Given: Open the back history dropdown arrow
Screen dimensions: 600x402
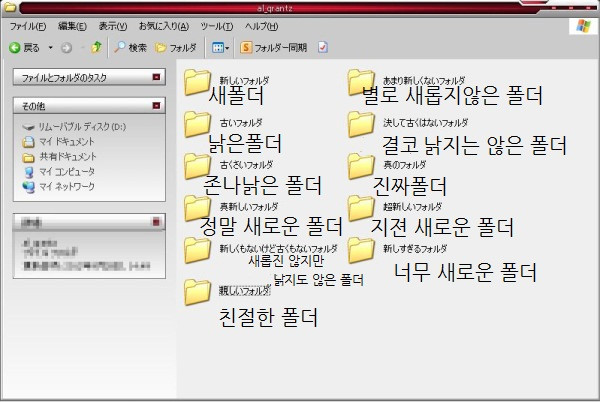Looking at the screenshot, I should [51, 48].
